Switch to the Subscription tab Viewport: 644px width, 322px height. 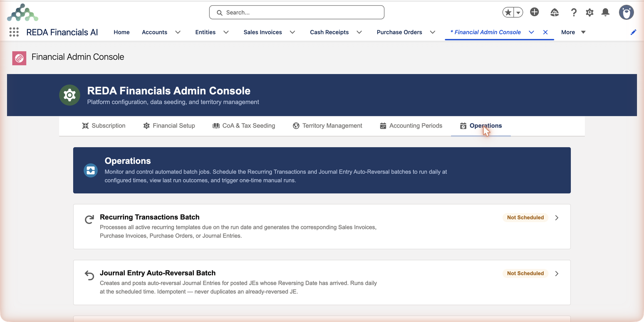coord(104,126)
